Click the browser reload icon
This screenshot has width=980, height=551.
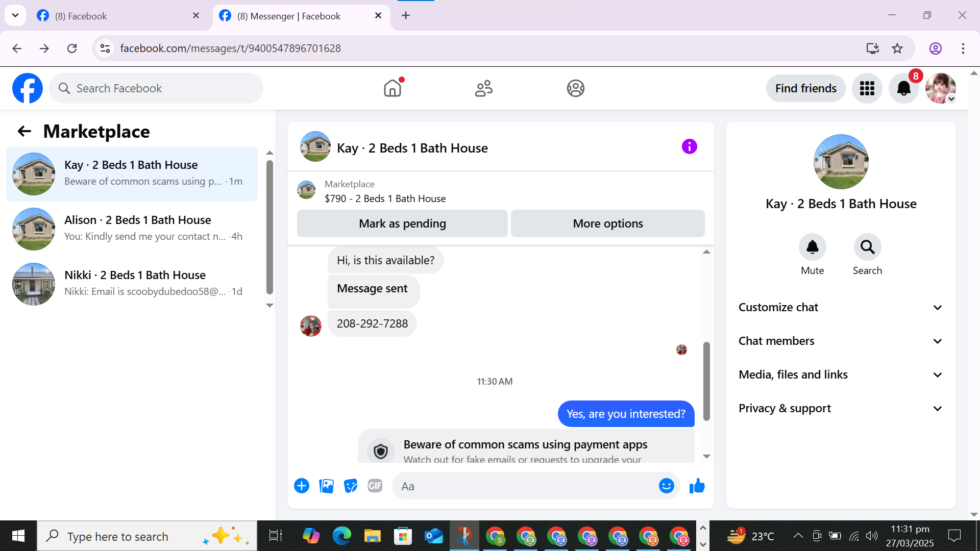click(72, 48)
